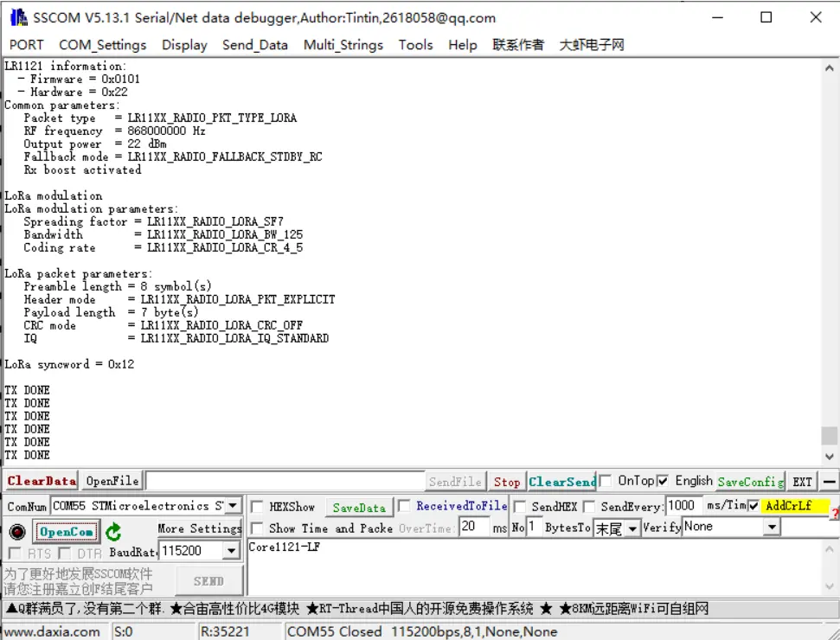Click the red record indicator icon
This screenshot has width=840, height=640.
(x=16, y=532)
